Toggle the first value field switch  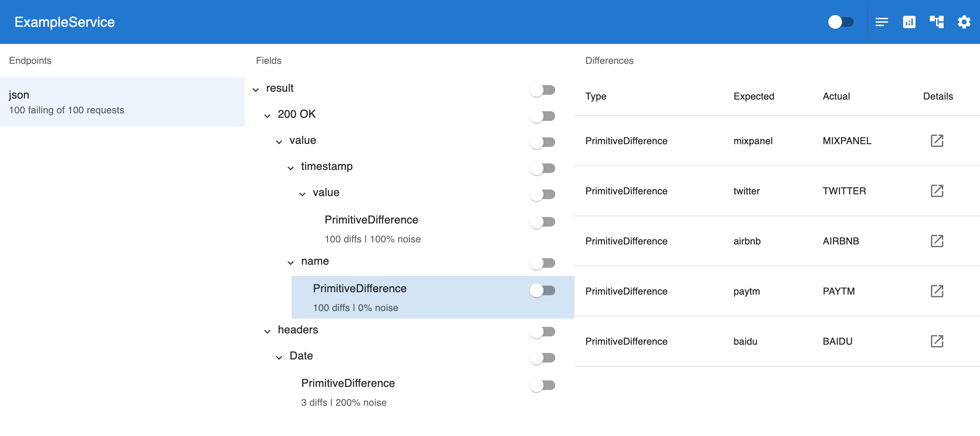click(542, 142)
